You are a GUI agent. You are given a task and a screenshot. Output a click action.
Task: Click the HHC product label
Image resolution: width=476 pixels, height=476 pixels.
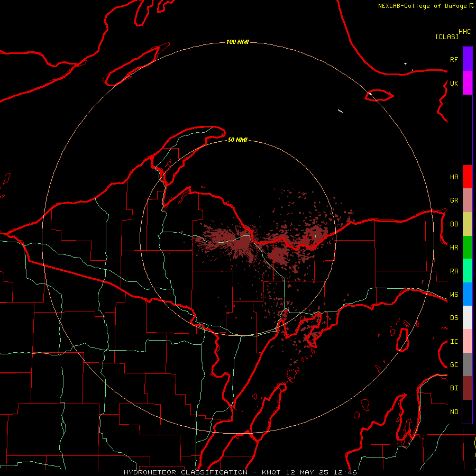tap(464, 32)
